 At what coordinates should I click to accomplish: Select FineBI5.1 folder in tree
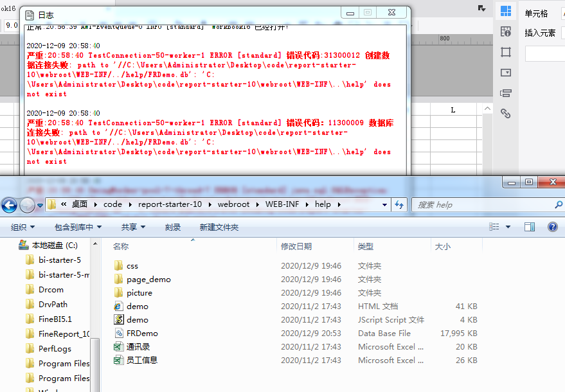click(49, 319)
